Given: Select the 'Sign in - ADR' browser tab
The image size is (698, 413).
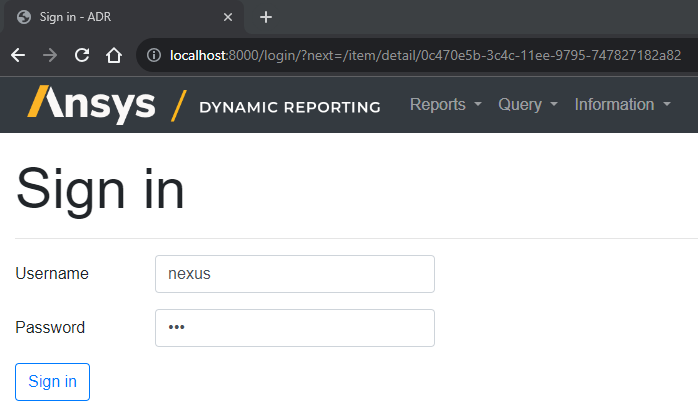Looking at the screenshot, I should (123, 17).
